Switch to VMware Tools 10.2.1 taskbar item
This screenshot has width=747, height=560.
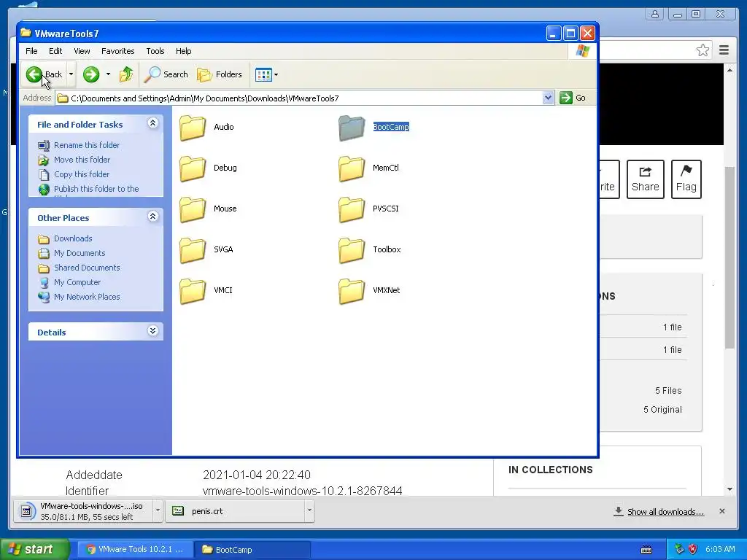click(135, 549)
